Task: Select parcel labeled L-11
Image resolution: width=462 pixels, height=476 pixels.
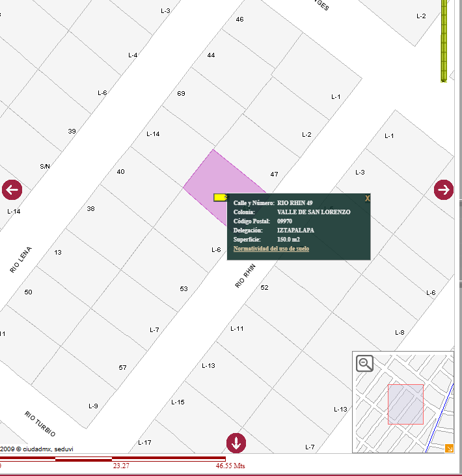Action: (237, 329)
